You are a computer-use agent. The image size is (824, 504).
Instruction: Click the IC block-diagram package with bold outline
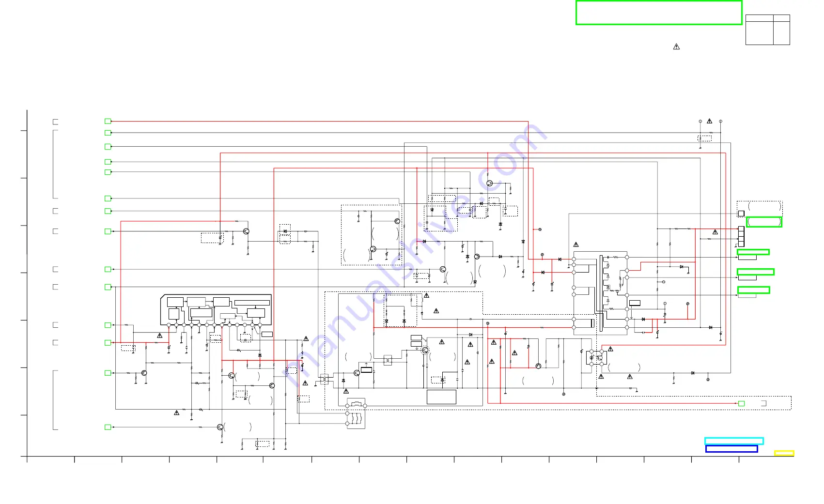pyautogui.click(x=216, y=310)
